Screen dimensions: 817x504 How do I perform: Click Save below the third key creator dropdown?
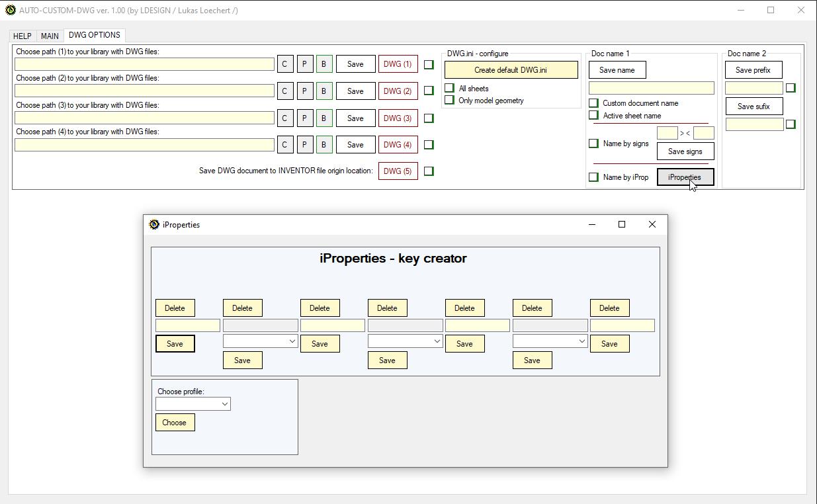(x=532, y=360)
